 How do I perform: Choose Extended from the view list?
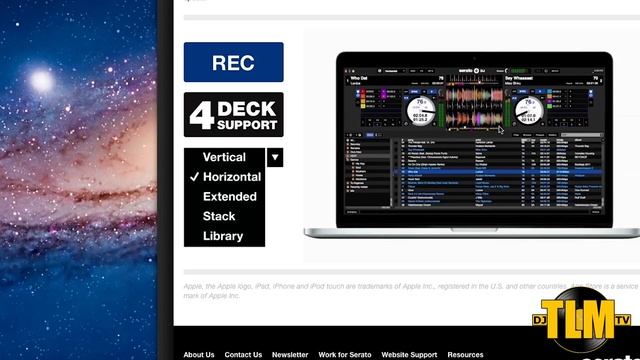click(230, 196)
